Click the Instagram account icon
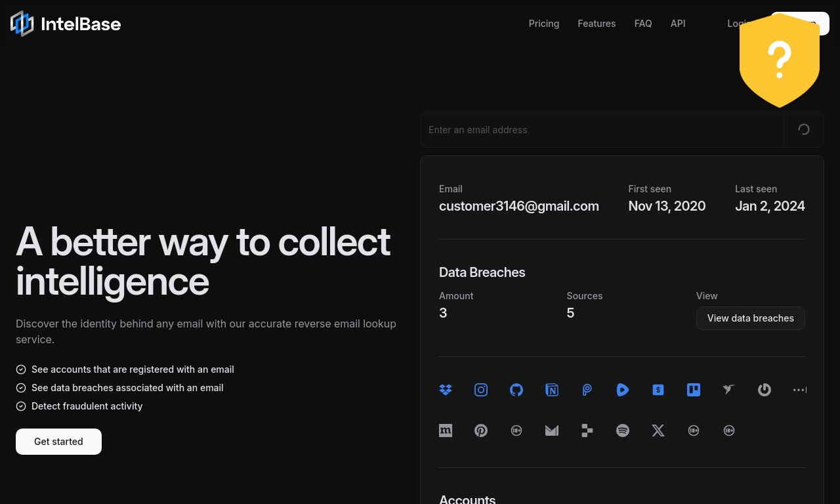Screen dimensions: 840x504 pyautogui.click(x=481, y=390)
